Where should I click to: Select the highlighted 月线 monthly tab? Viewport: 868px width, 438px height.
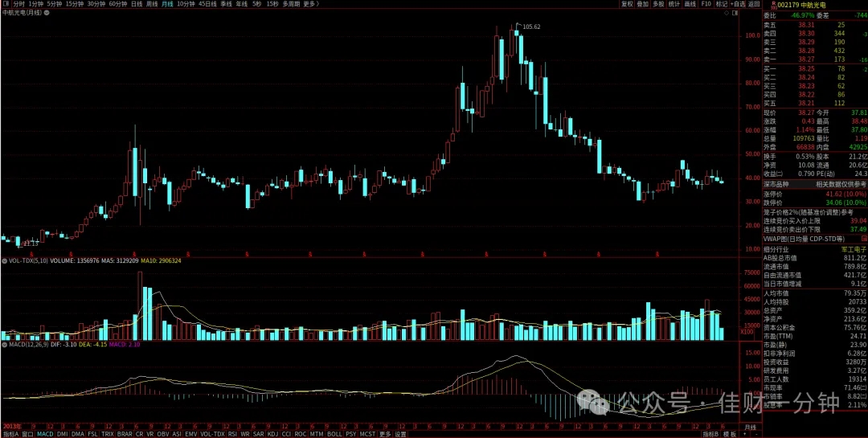(167, 4)
